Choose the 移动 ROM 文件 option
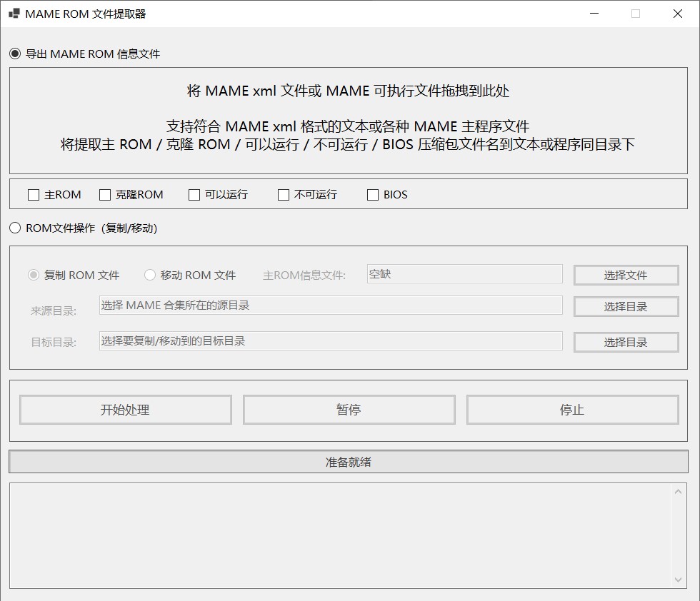Image resolution: width=700 pixels, height=601 pixels. coord(151,275)
